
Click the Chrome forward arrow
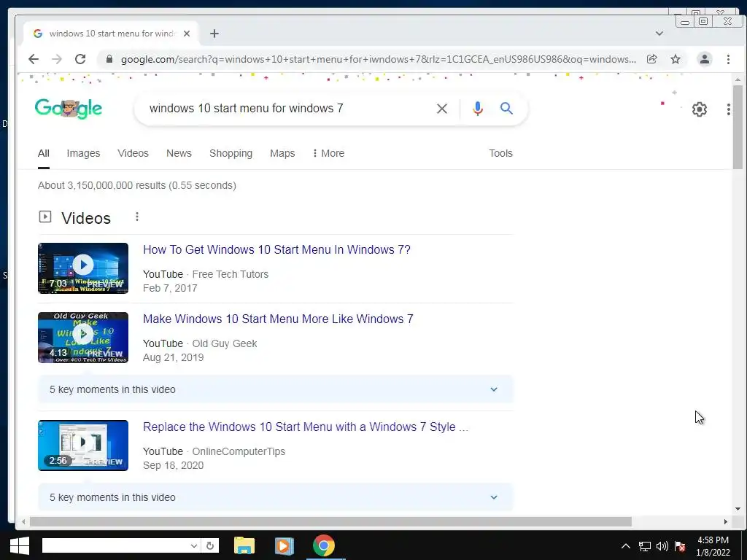pyautogui.click(x=57, y=59)
